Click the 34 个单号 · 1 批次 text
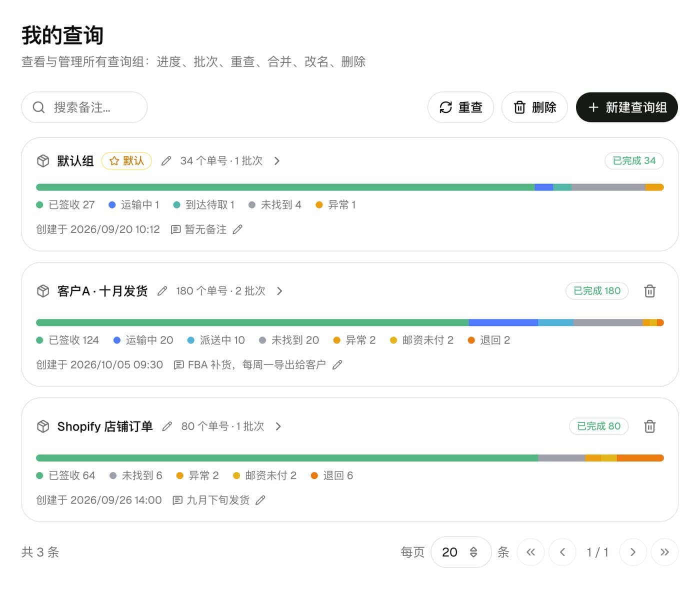Screen dimensions: 700x589 (x=221, y=161)
